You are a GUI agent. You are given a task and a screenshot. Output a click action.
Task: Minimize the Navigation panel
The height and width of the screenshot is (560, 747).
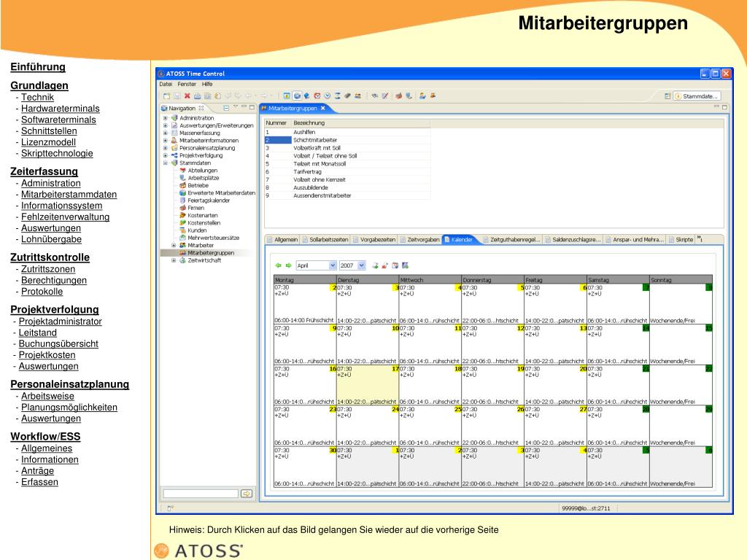[x=244, y=107]
